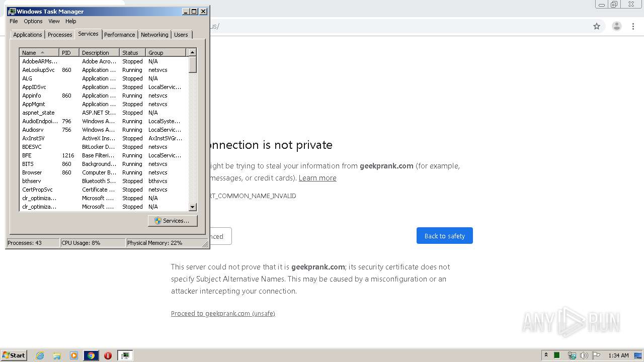This screenshot has height=362, width=644.
Task: Open the Action Center flag icon
Action: (596, 355)
